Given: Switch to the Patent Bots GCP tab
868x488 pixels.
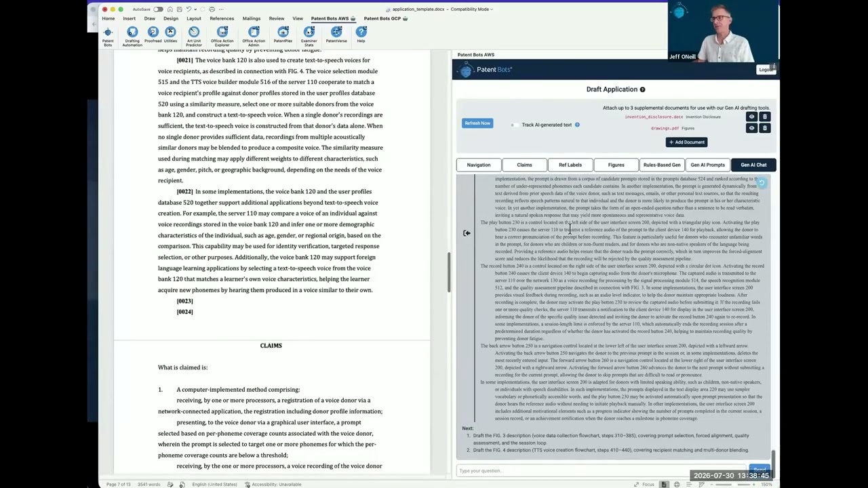Looking at the screenshot, I should click(385, 18).
